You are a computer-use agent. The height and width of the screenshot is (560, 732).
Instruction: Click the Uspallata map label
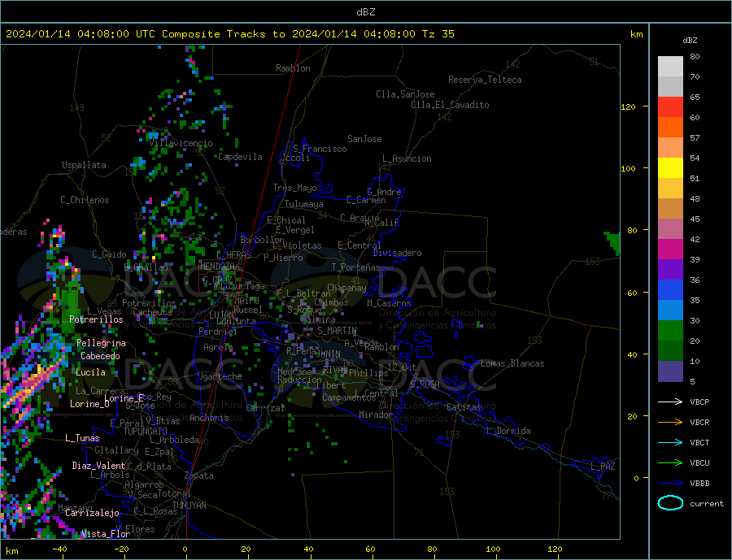pyautogui.click(x=84, y=165)
